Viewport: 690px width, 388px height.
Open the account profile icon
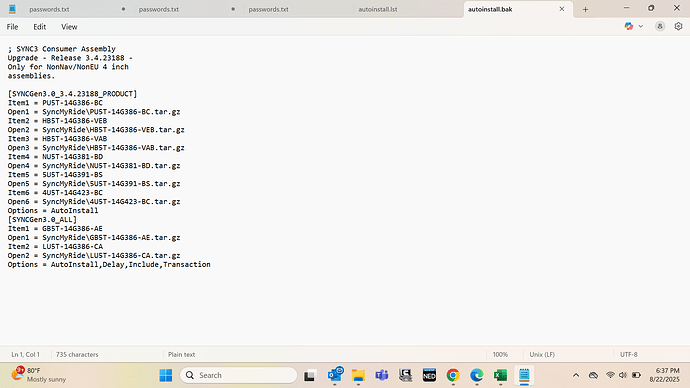pyautogui.click(x=660, y=26)
